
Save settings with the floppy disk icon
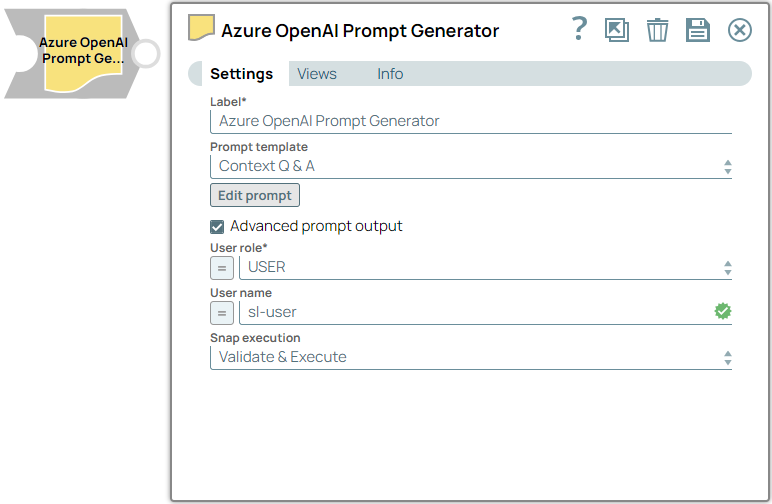698,30
